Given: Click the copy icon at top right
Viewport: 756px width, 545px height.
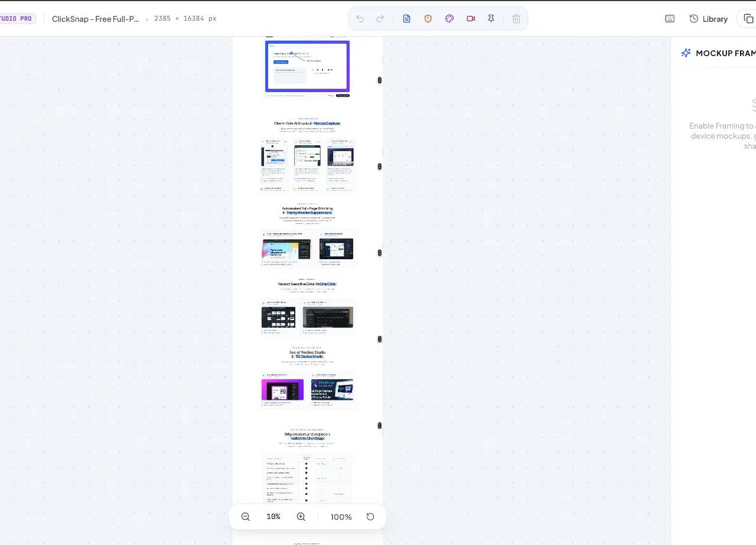Looking at the screenshot, I should pos(749,19).
